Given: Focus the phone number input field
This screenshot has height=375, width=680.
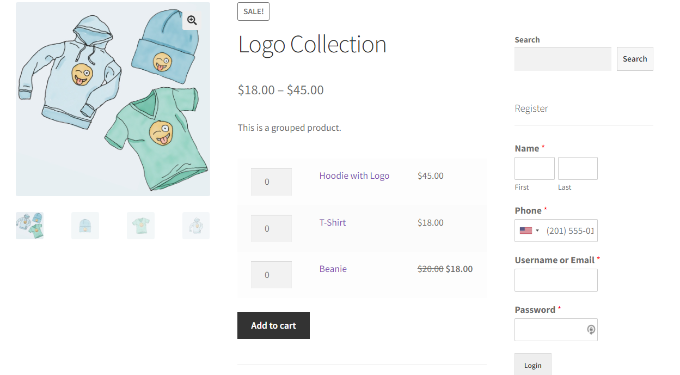Looking at the screenshot, I should click(x=570, y=231).
